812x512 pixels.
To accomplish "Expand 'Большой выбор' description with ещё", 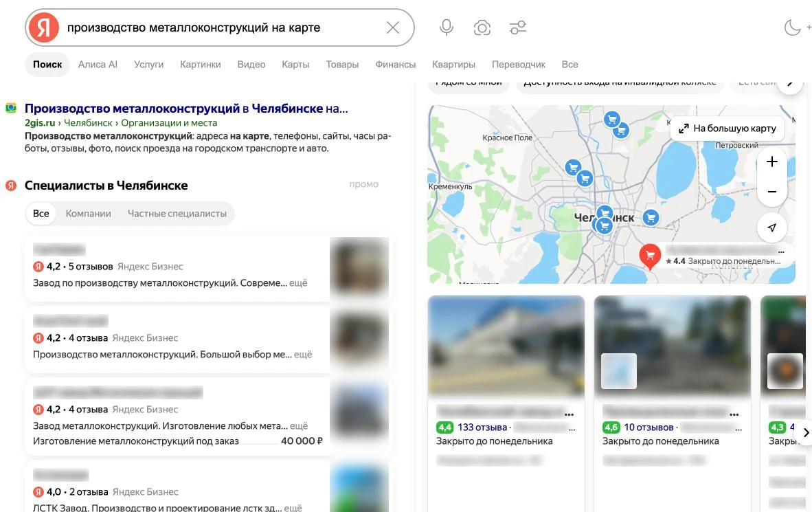I will point(303,355).
